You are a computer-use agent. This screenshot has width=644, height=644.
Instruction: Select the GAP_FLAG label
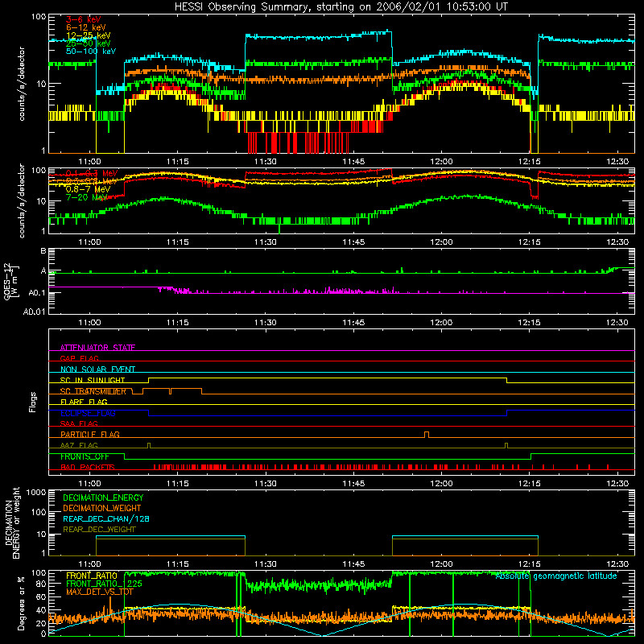(x=79, y=358)
